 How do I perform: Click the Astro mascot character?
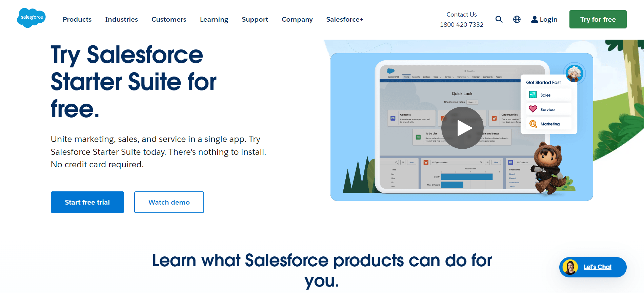click(549, 168)
